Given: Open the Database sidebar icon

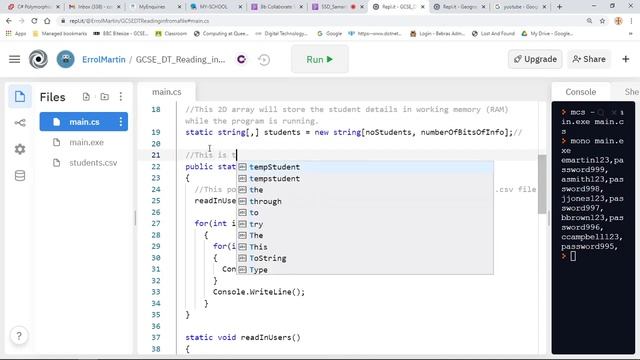Looking at the screenshot, I should tap(20, 176).
